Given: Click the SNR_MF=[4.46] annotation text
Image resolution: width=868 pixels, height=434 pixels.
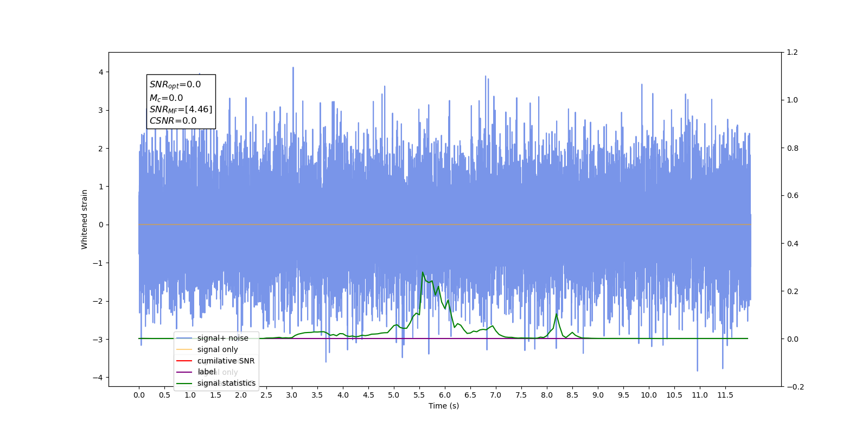Looking at the screenshot, I should pyautogui.click(x=181, y=110).
